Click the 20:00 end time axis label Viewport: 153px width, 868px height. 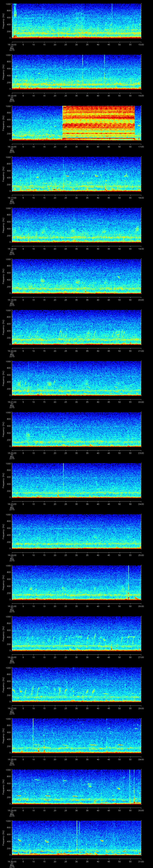[141, 300]
